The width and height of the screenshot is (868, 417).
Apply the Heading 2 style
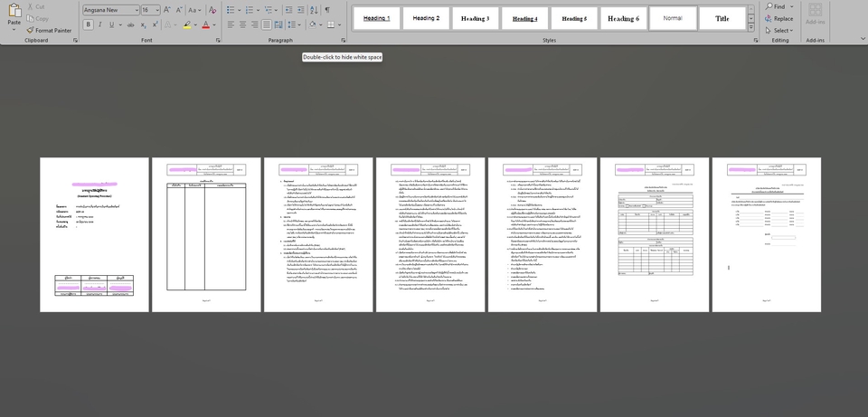pyautogui.click(x=426, y=18)
